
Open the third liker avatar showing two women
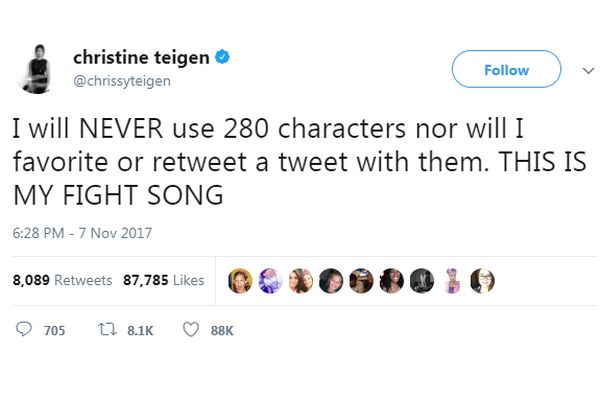(x=300, y=281)
